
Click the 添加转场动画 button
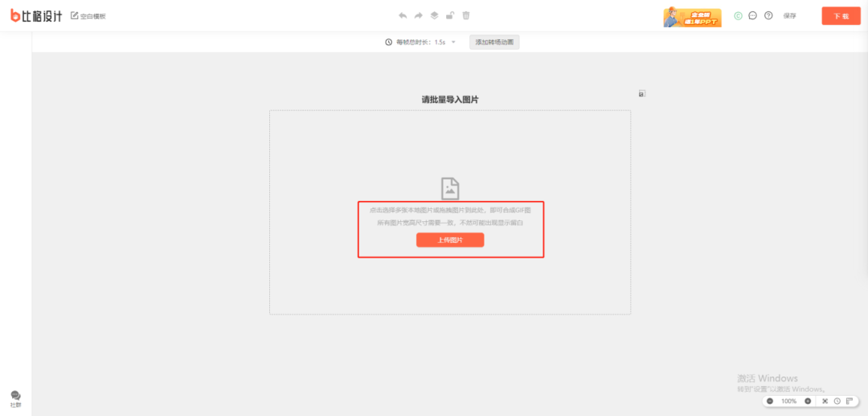tap(494, 42)
